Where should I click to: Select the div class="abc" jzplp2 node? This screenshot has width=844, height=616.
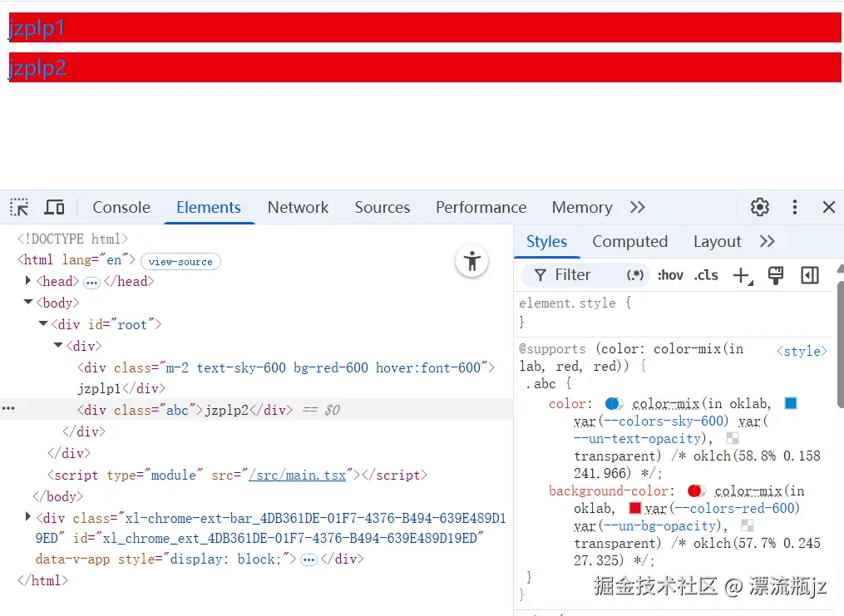pos(185,410)
